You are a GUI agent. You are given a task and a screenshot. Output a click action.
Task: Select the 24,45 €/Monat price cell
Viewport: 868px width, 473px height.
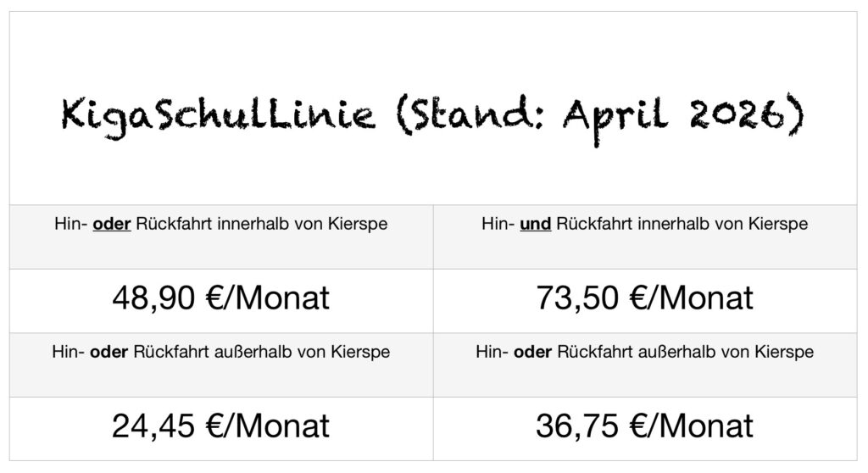pyautogui.click(x=220, y=426)
